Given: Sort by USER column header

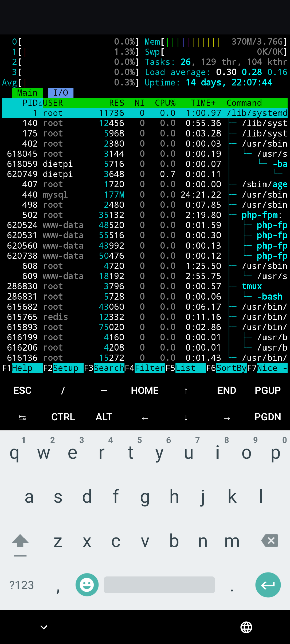Looking at the screenshot, I should (x=53, y=103).
